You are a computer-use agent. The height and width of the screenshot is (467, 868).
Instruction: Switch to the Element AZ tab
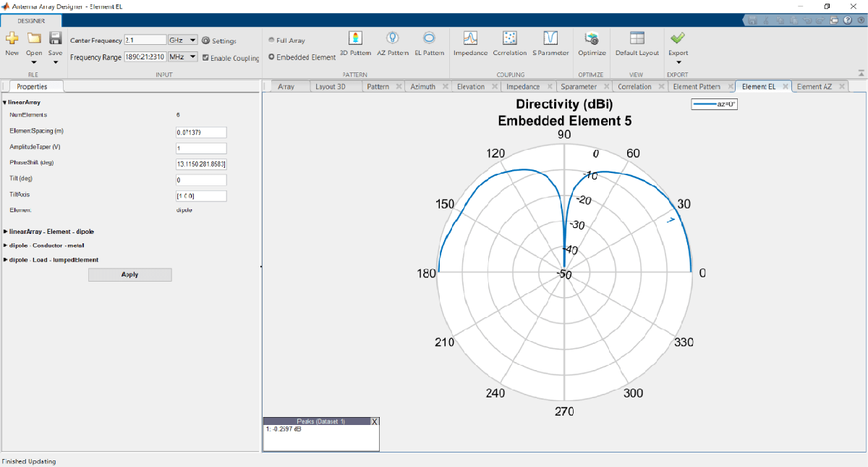[x=814, y=87]
